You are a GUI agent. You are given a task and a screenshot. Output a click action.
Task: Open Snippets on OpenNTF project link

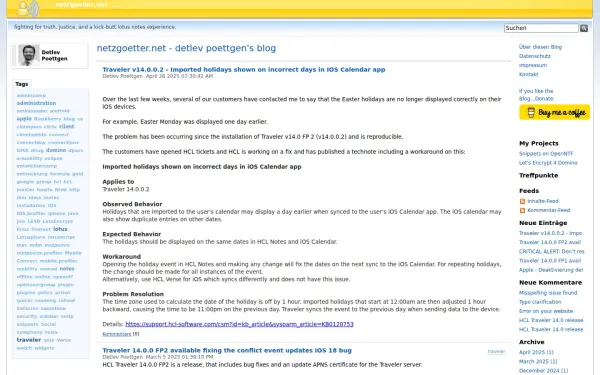[x=546, y=154]
